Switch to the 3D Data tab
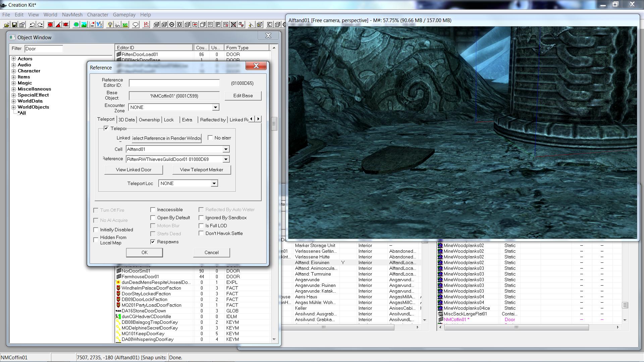This screenshot has width=644, height=362. coord(126,120)
